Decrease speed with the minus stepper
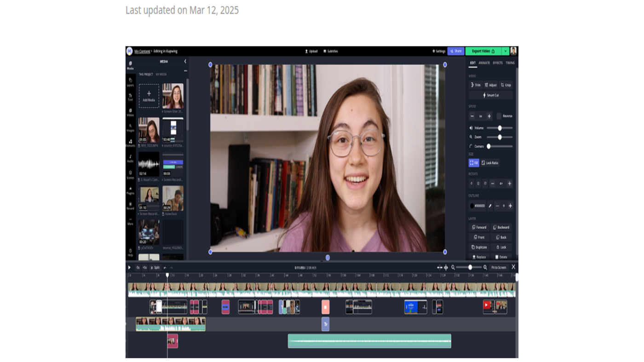Screen dimensions: 644x362 point(472,116)
